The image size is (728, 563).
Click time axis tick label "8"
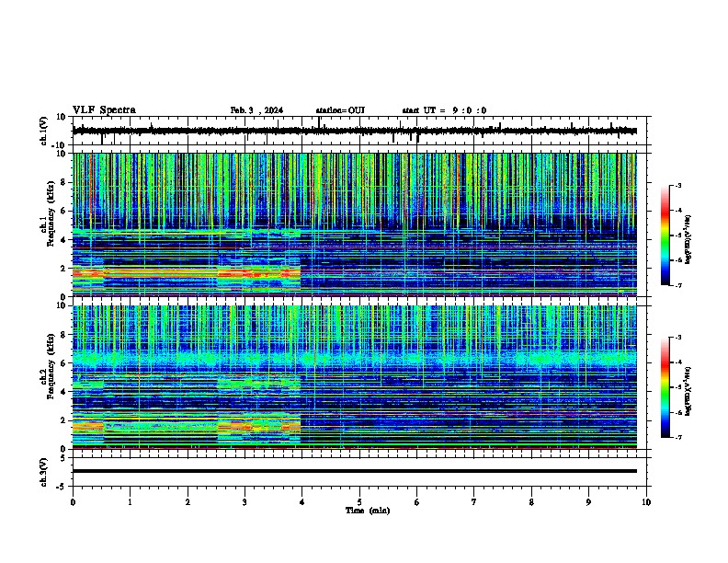tap(531, 502)
